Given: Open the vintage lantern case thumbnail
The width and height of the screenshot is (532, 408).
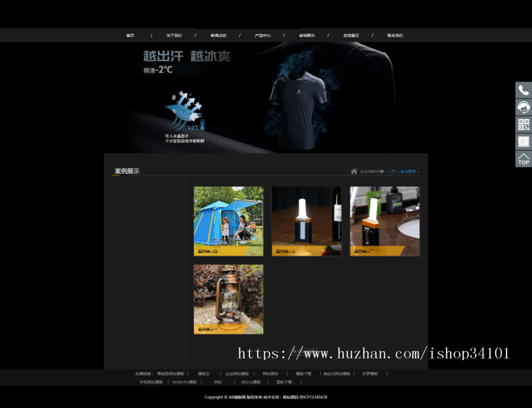Looking at the screenshot, I should point(228,299).
